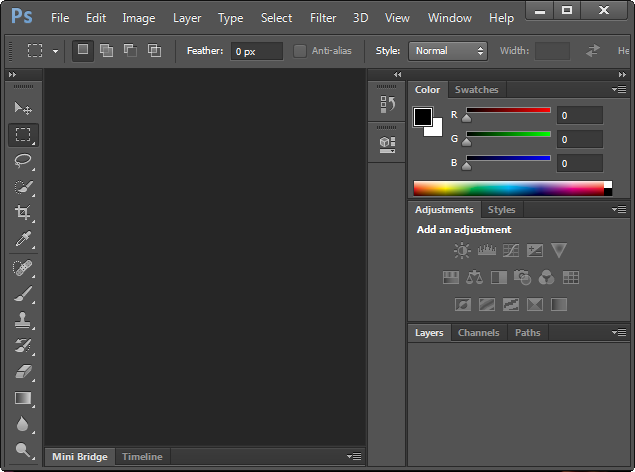Choose New selection mode

click(x=83, y=51)
